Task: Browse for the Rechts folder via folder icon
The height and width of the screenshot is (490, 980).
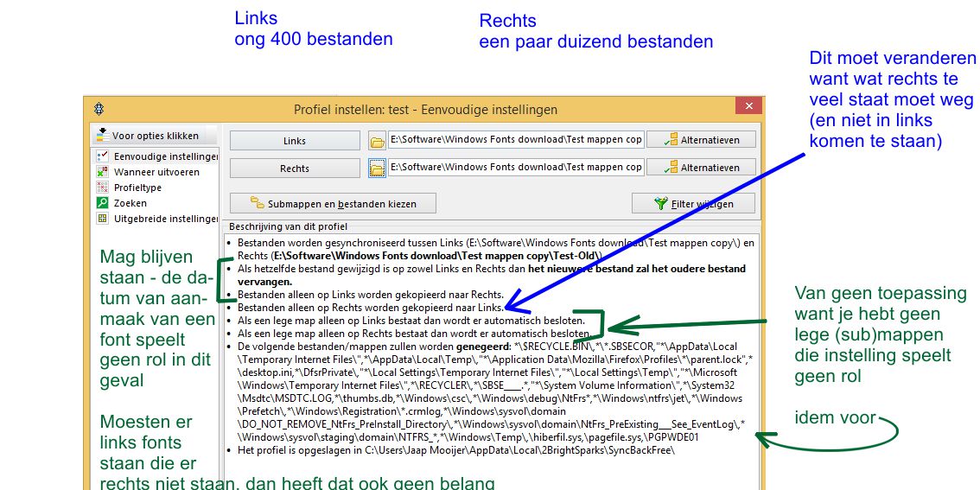Action: [377, 168]
